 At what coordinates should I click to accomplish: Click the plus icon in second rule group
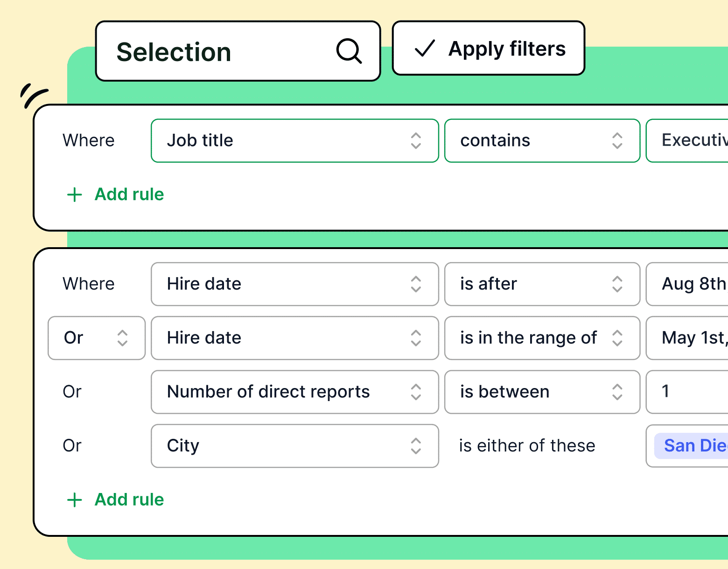coord(75,500)
